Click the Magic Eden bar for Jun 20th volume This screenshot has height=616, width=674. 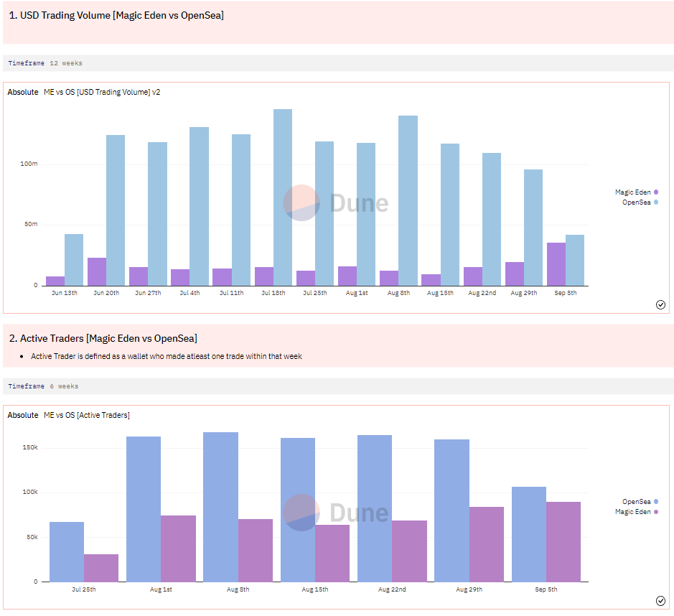97,271
